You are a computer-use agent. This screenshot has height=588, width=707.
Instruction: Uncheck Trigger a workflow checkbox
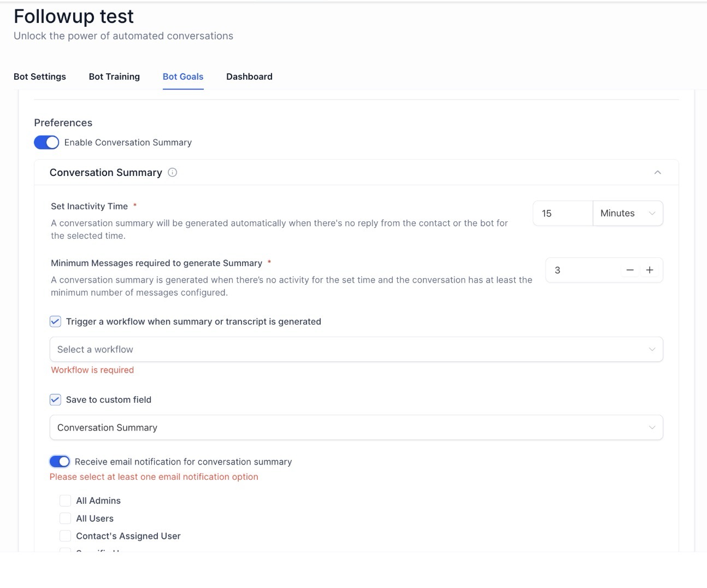[55, 322]
